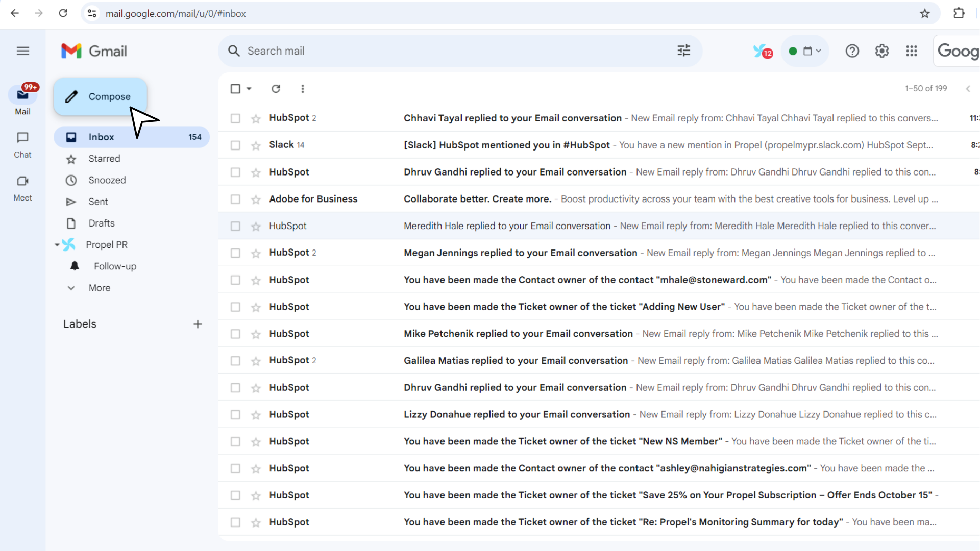Click the Compose button
Viewport: 980px width, 551px height.
point(101,96)
